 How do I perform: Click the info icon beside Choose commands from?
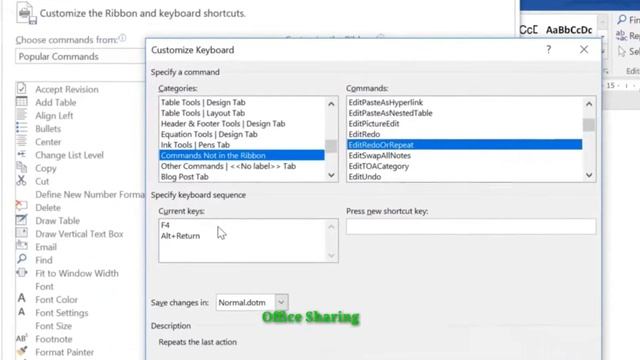coord(122,38)
